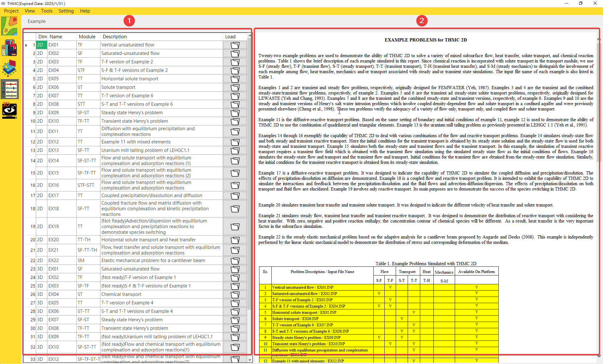Load EX17 Coupled precipitation/dissolution and diffusion

pyautogui.click(x=235, y=195)
